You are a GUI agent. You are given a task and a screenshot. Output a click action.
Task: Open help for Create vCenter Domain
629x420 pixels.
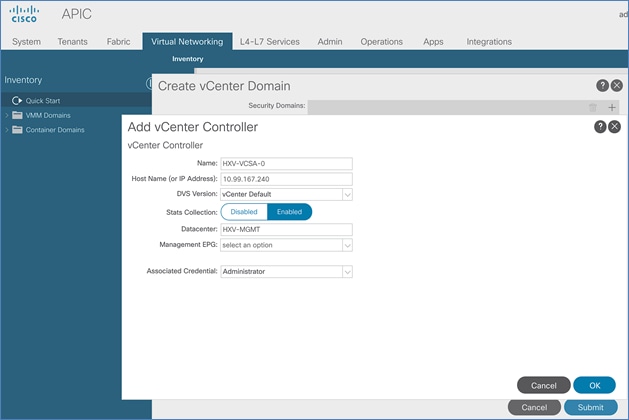pos(602,85)
